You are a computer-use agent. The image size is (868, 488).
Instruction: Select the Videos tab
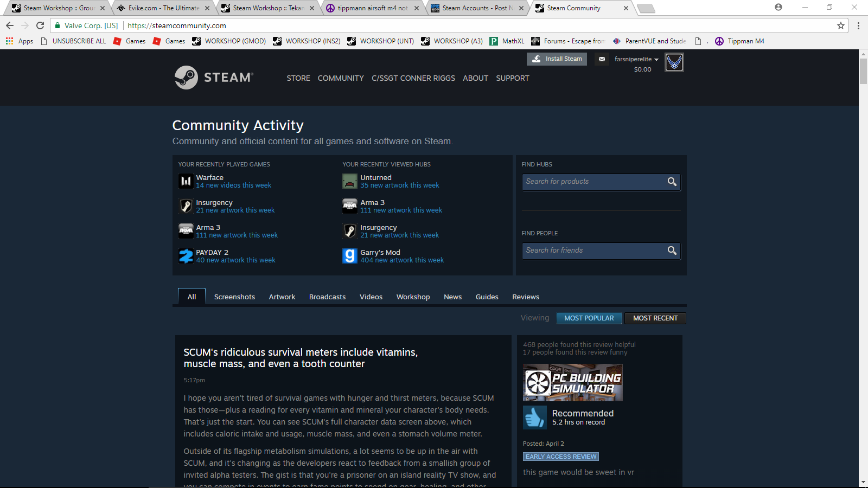coord(371,297)
